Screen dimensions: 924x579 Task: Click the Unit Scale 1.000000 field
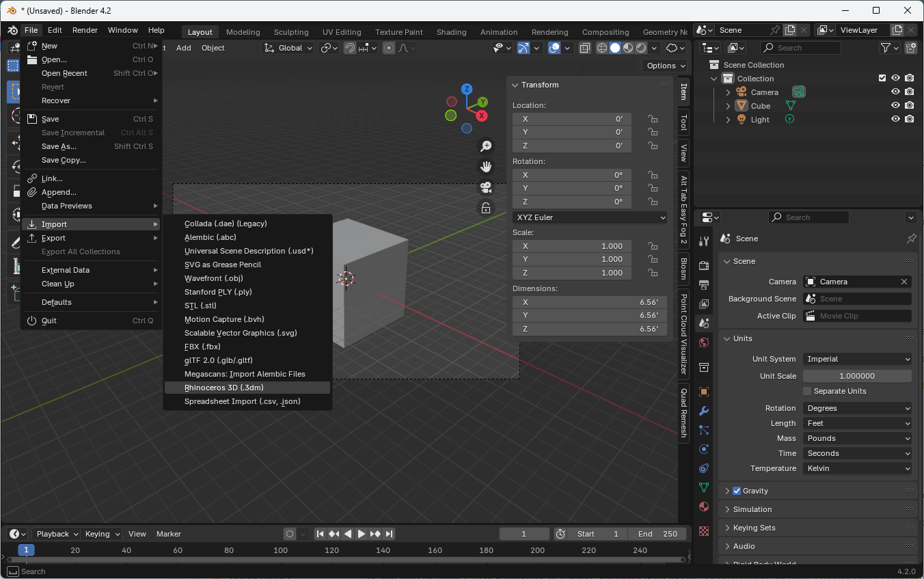pyautogui.click(x=857, y=376)
